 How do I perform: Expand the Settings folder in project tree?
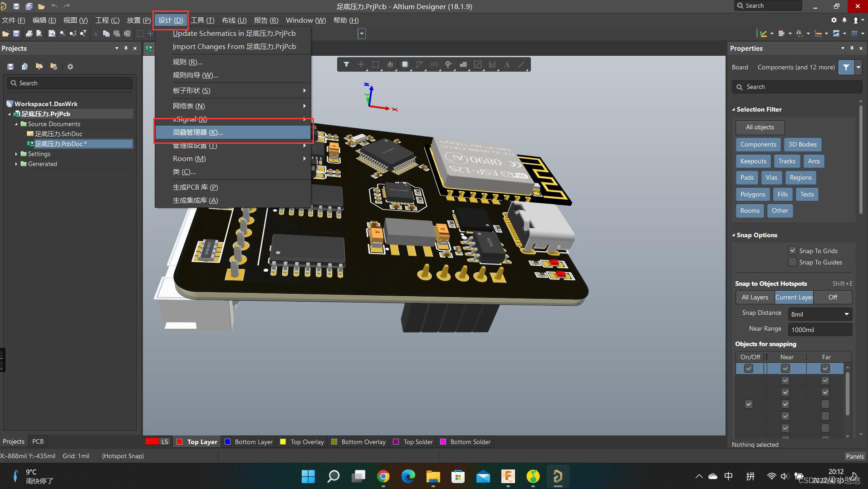pyautogui.click(x=16, y=154)
